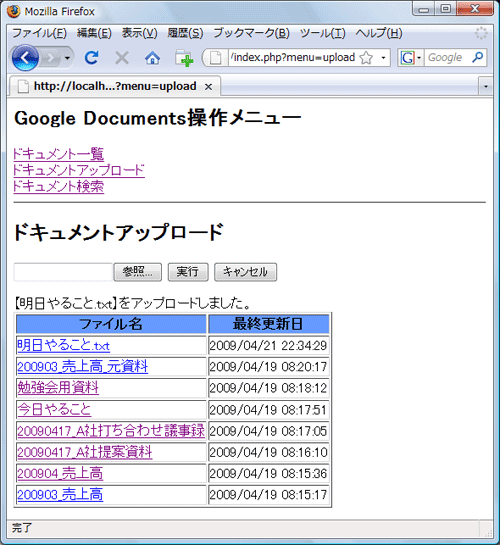Click the upload confirmation message text

point(132,303)
